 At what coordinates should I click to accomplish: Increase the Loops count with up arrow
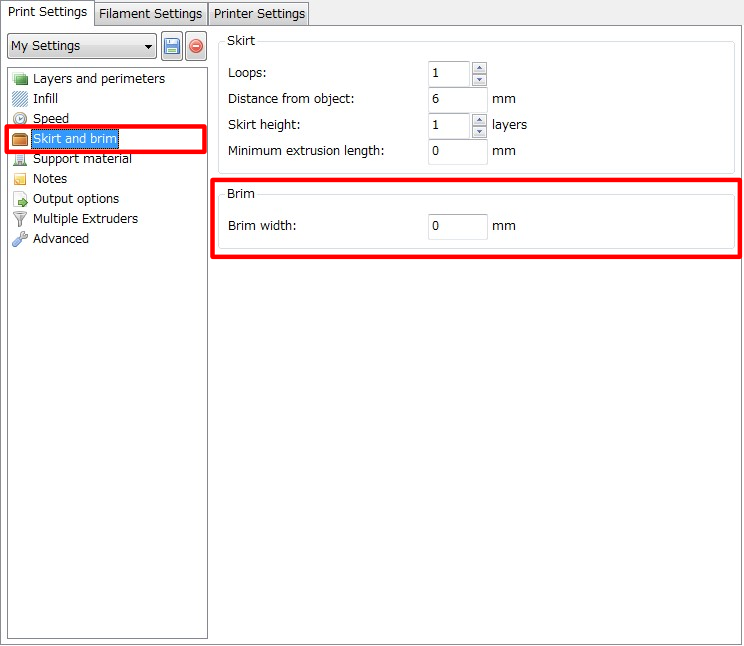pyautogui.click(x=479, y=68)
